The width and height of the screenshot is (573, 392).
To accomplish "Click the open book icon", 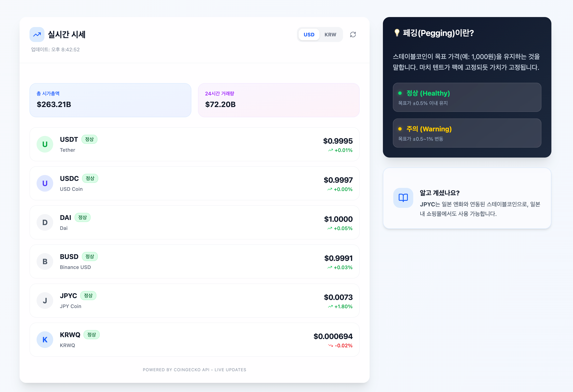I will tap(403, 198).
